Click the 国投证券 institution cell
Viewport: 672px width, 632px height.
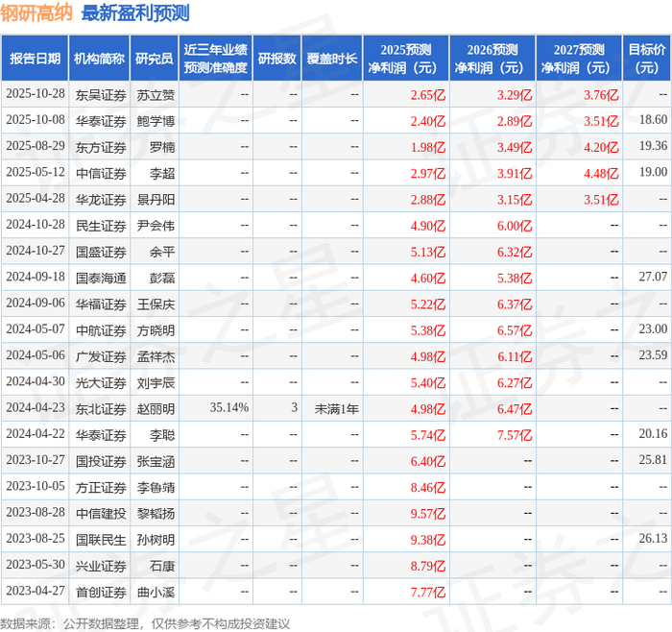click(101, 461)
